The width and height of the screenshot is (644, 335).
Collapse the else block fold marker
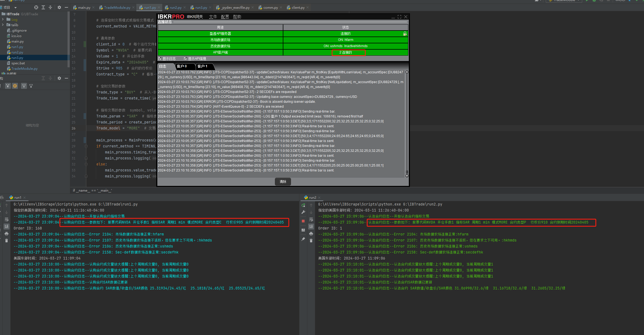pos(86,164)
